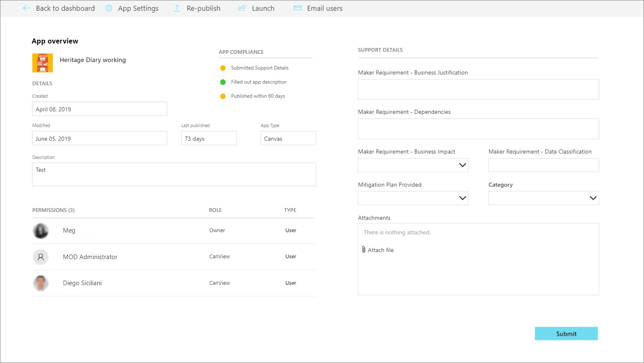The width and height of the screenshot is (644, 363).
Task: Click the back arrow icon
Action: coord(26,8)
